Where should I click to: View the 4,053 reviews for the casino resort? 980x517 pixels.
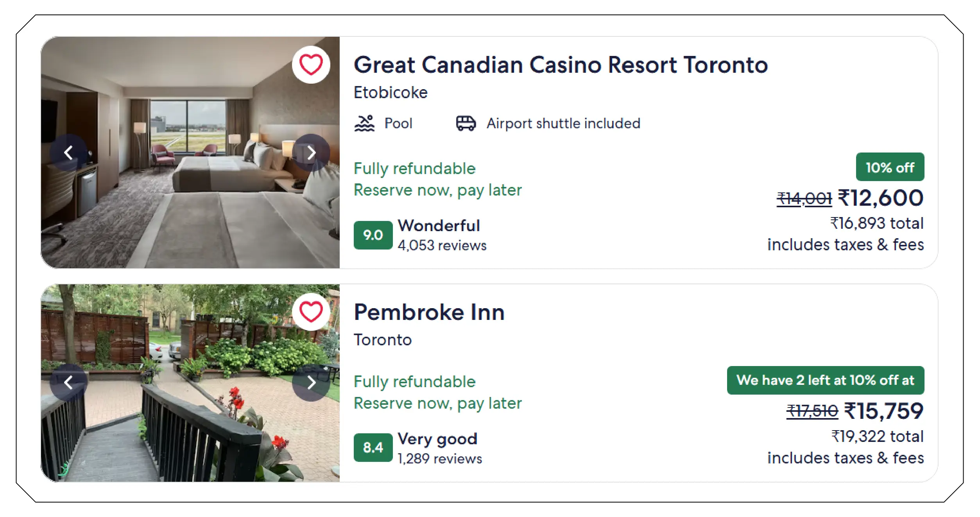click(442, 246)
